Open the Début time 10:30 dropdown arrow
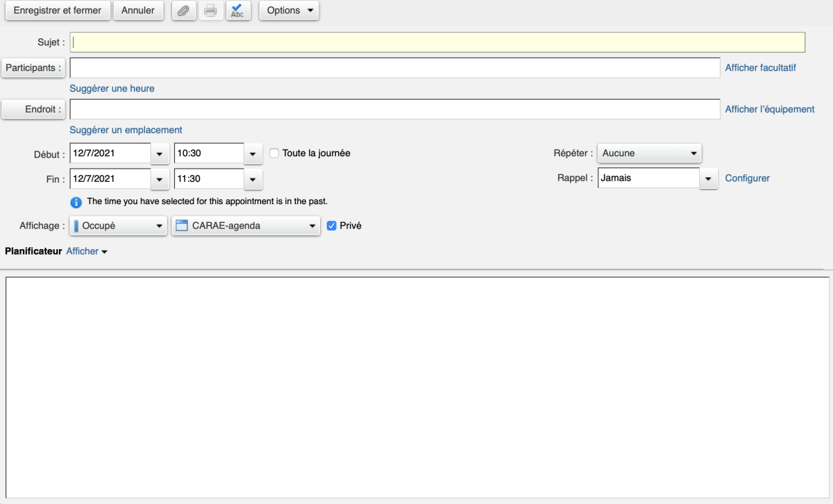This screenshot has width=833, height=504. [253, 153]
